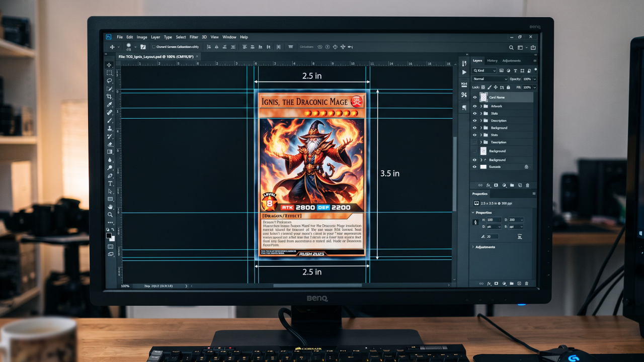Click the foreground black color swatch
Screen dimensions: 644x362
(x=108, y=235)
